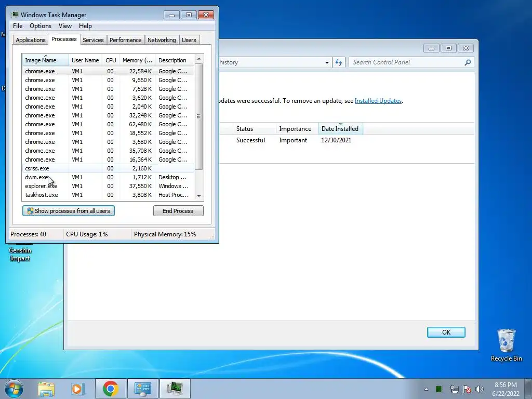Open the View menu in Task Manager
The width and height of the screenshot is (532, 399).
tap(65, 26)
